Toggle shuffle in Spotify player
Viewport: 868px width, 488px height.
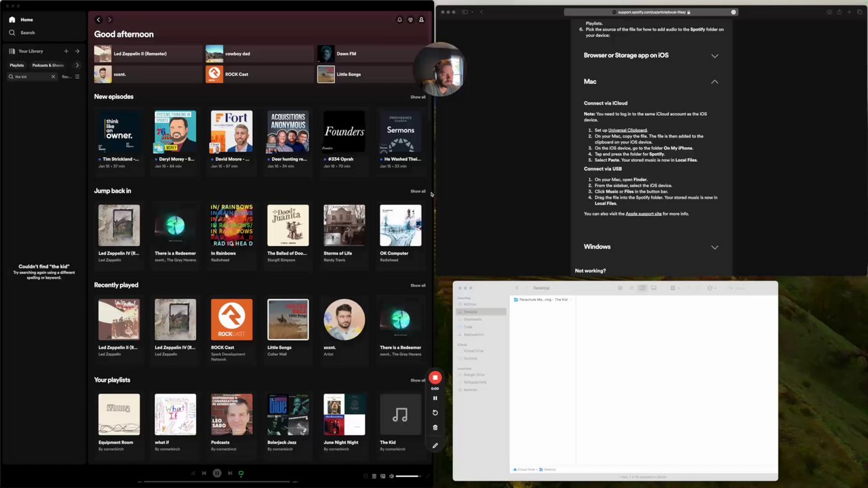tap(193, 473)
